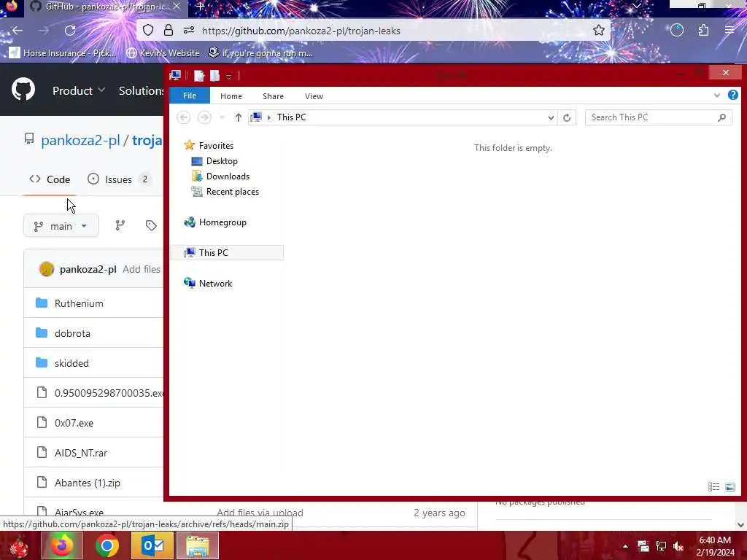Open the File tab in Explorer

tap(190, 96)
